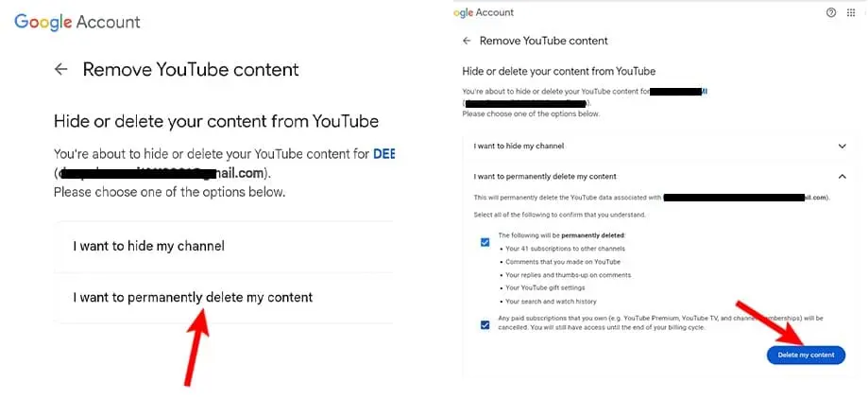Click the Google Account logo in left panel
This screenshot has height=399, width=868.
(x=77, y=22)
